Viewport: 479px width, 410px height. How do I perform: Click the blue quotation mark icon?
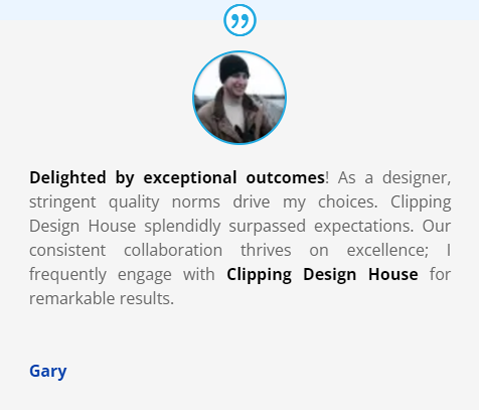pyautogui.click(x=240, y=20)
